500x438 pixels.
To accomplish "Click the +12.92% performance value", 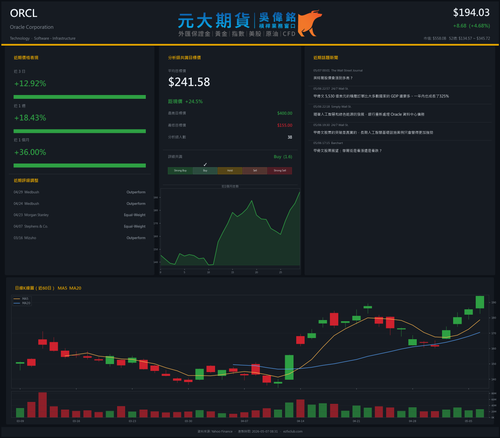I will click(30, 83).
